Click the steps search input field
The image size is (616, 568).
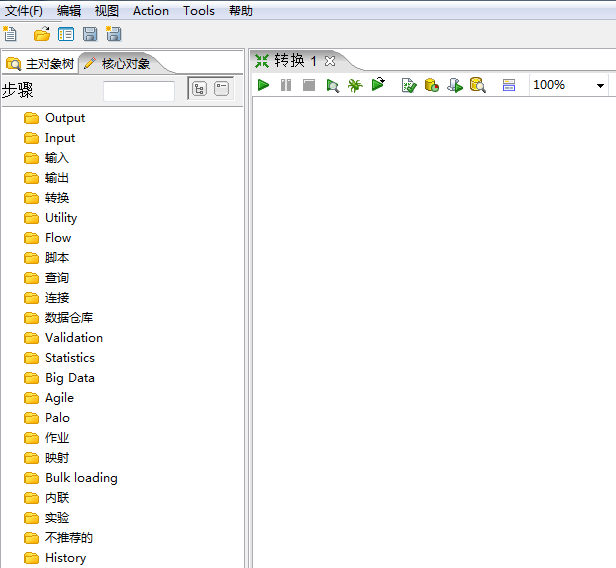coord(139,91)
